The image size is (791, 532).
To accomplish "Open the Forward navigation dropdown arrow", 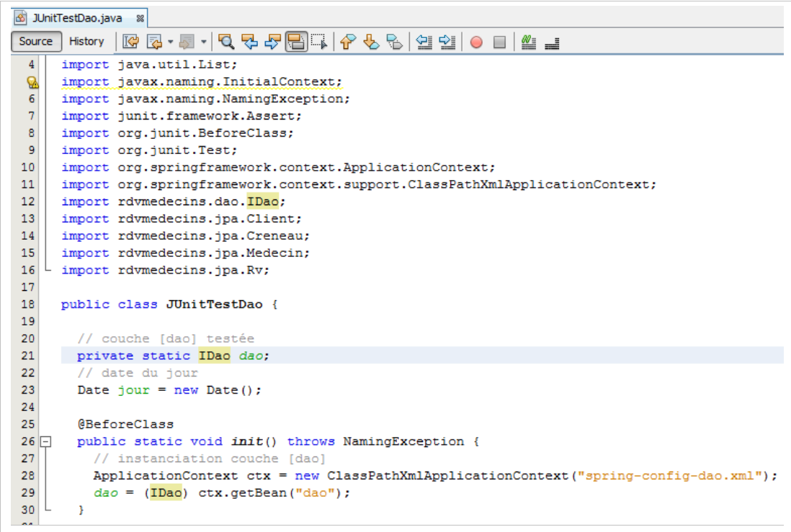I will point(204,42).
